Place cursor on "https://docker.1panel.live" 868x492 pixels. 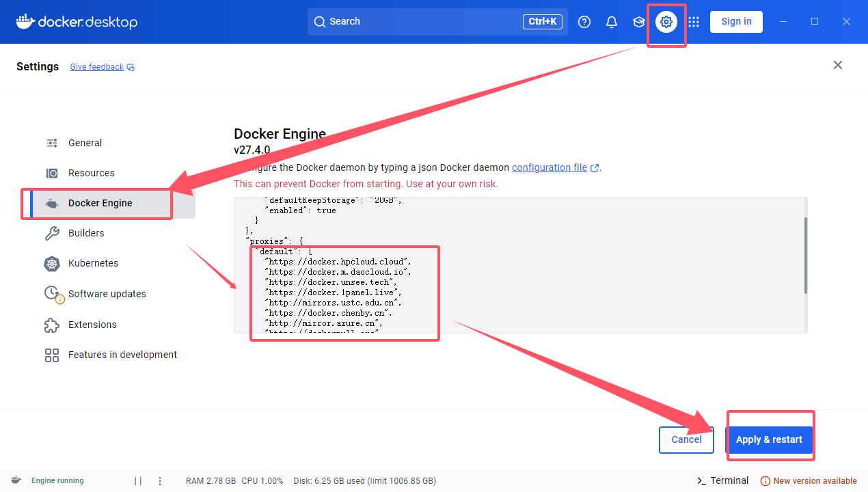tap(334, 292)
